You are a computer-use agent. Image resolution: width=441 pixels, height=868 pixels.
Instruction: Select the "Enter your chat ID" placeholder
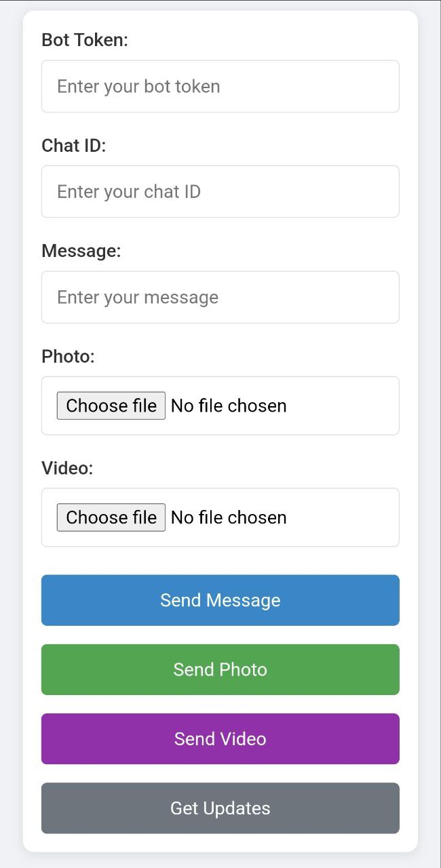coord(129,191)
